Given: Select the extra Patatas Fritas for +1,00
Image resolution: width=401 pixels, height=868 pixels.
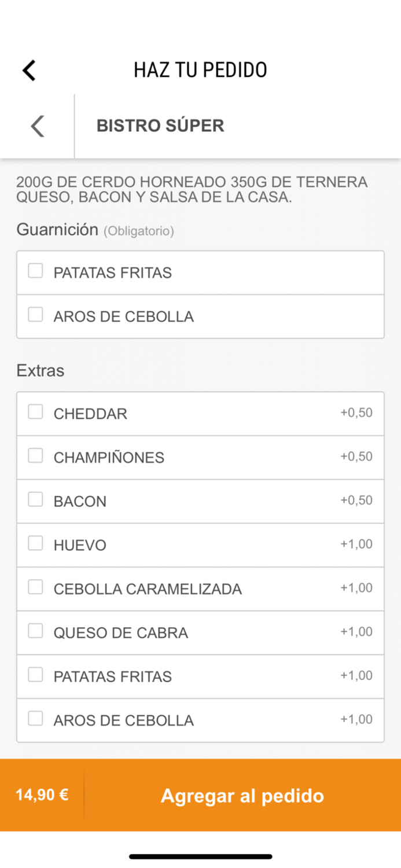Looking at the screenshot, I should (x=36, y=675).
